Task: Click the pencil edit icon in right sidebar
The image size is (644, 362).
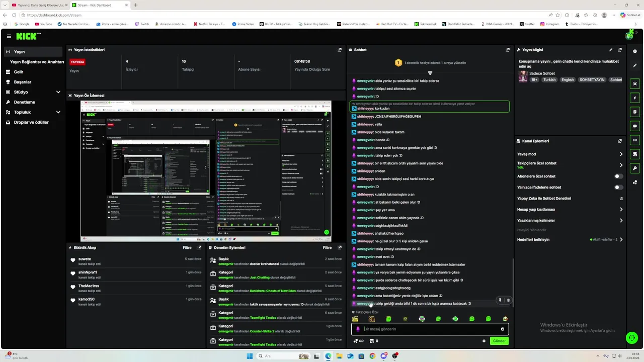Action: pyautogui.click(x=635, y=65)
